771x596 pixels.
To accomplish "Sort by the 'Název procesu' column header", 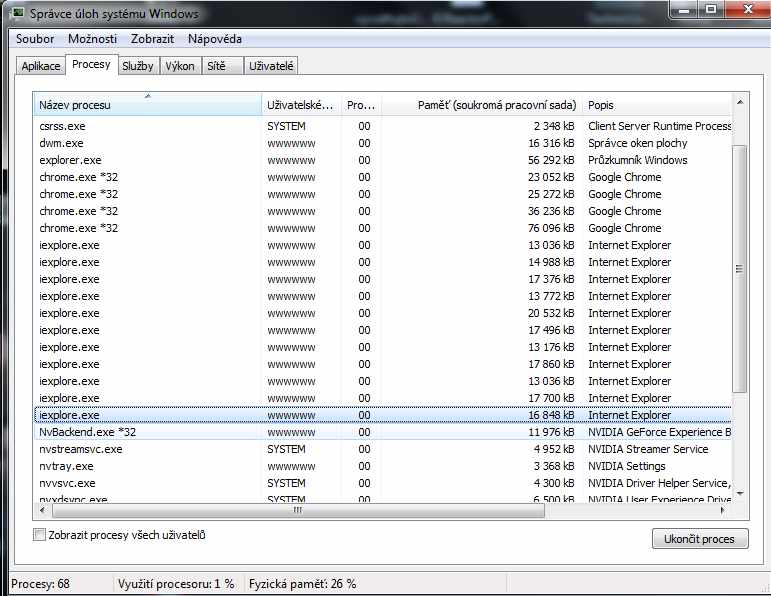I will 147,105.
